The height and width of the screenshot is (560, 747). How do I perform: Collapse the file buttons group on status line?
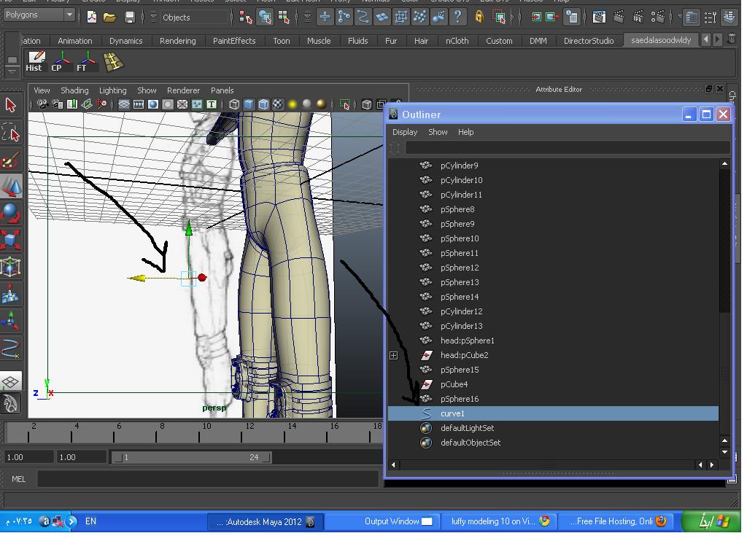[x=79, y=17]
